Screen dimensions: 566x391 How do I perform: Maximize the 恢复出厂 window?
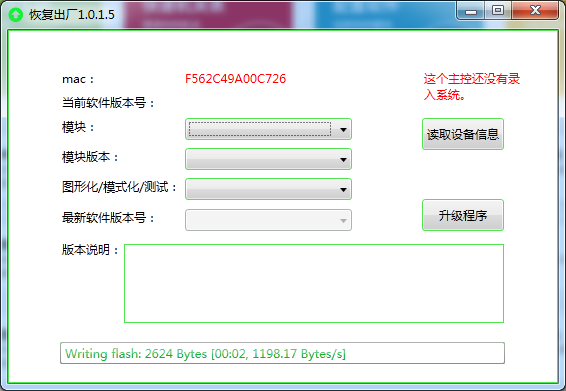point(498,10)
